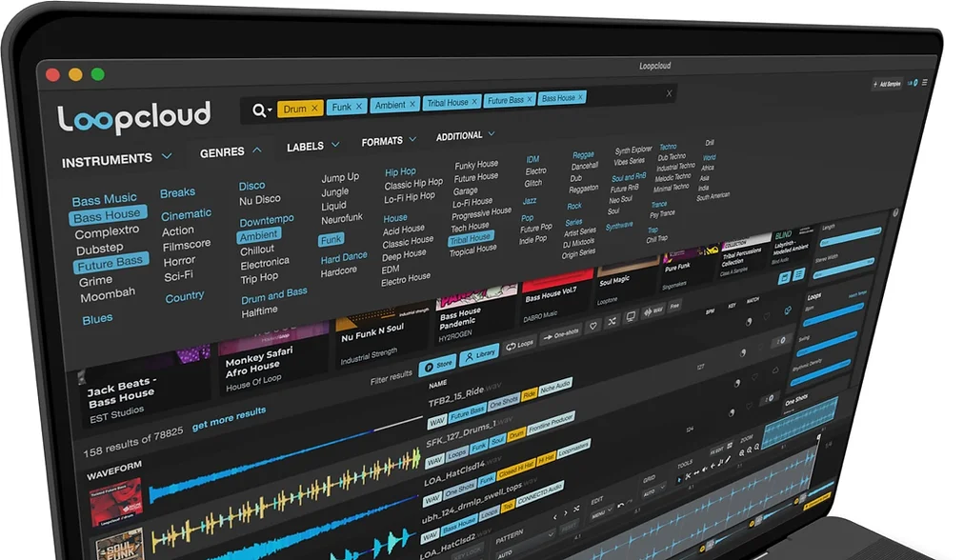This screenshot has width=964, height=560.
Task: Expand the Formats filter
Action: click(390, 141)
